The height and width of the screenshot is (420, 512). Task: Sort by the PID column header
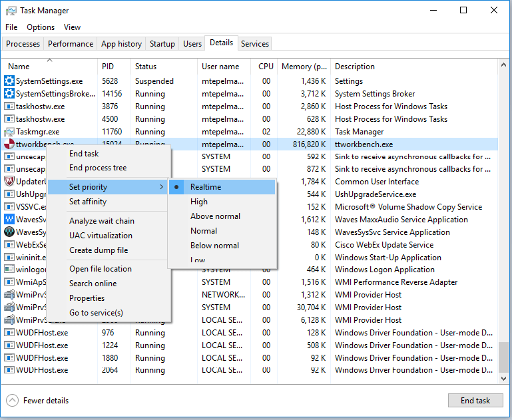point(115,67)
